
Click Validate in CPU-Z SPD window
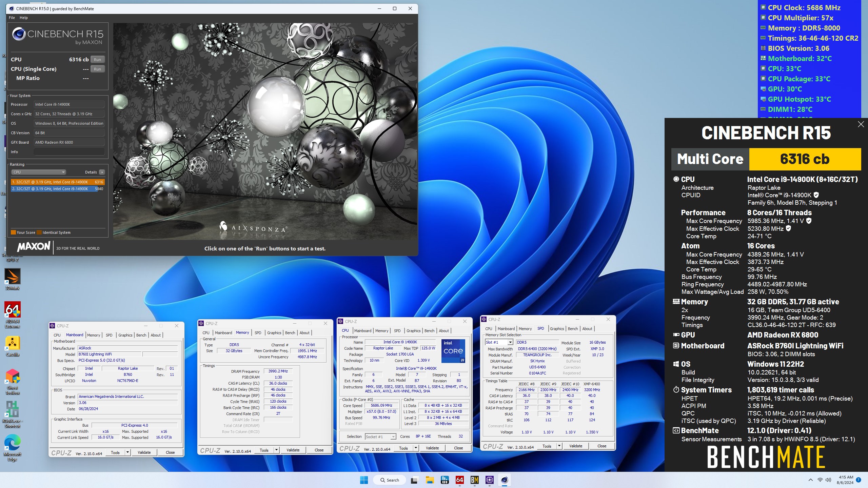pos(576,446)
